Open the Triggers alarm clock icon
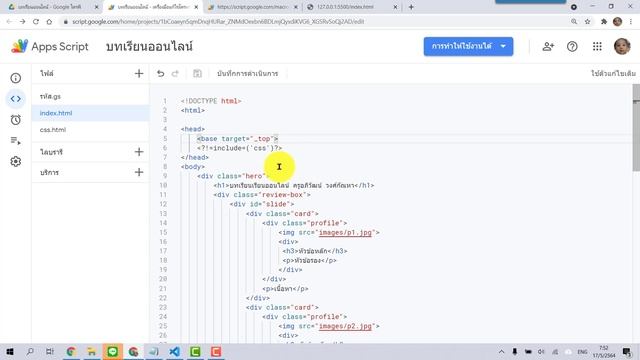 tap(16, 120)
